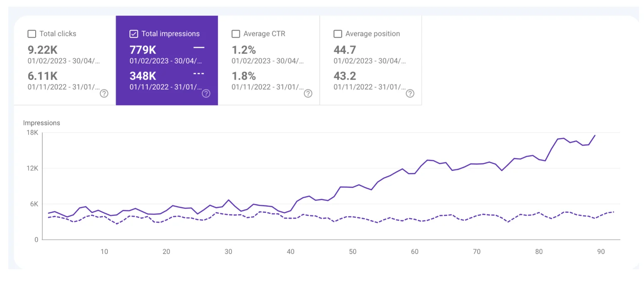Click the help icon on Total clicks card
Image resolution: width=644 pixels, height=285 pixels.
104,93
